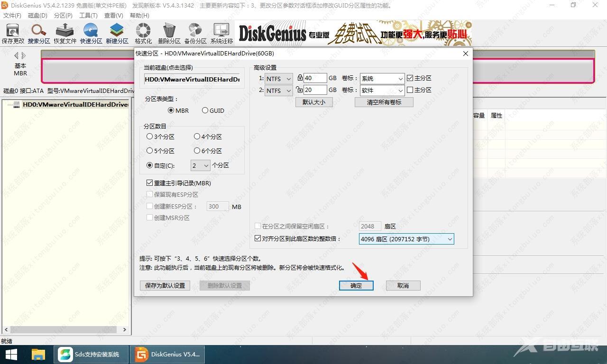This screenshot has height=364, width=607.
Task: Click the DiskGenius professional edition banner
Action: pyautogui.click(x=354, y=33)
